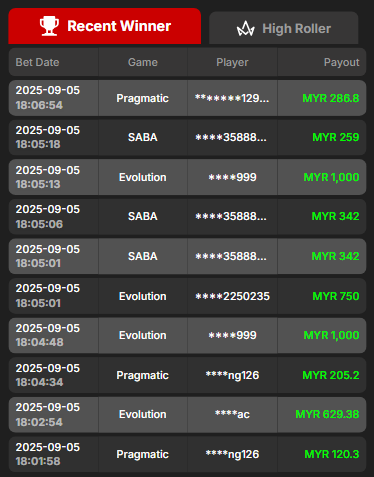Screen dimensions: 374x477
Task: Open the winner row at 18:05:13
Action: pos(187,177)
